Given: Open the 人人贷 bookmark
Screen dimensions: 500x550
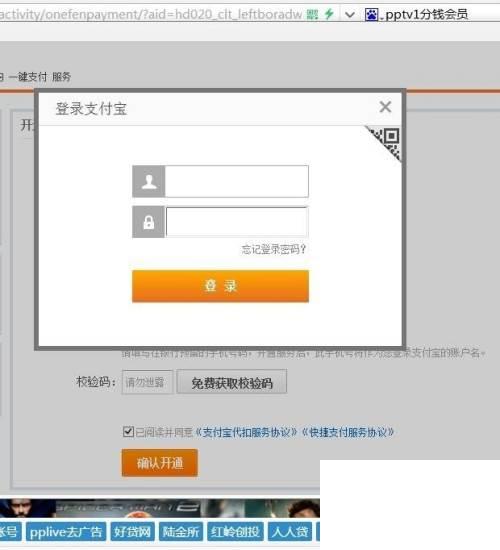Looking at the screenshot, I should tap(290, 532).
